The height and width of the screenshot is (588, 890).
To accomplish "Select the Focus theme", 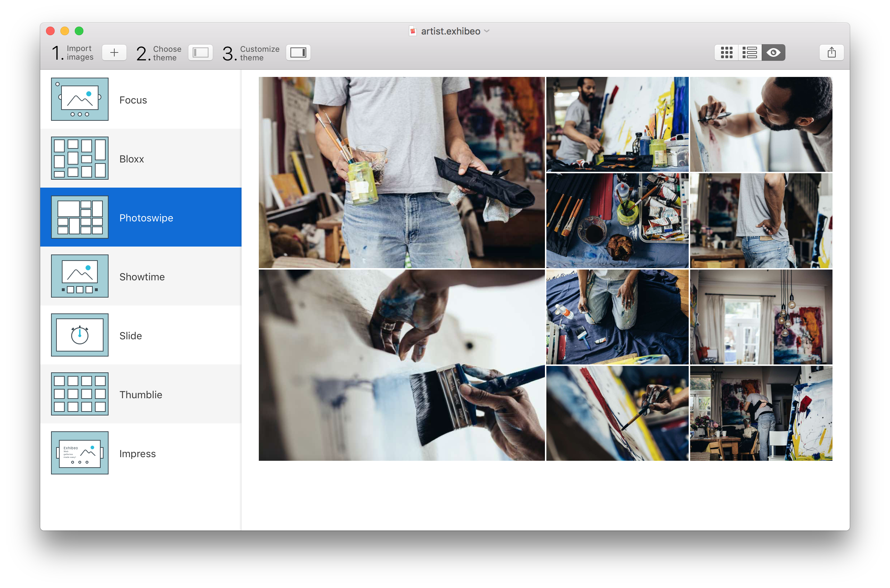I will pos(142,100).
